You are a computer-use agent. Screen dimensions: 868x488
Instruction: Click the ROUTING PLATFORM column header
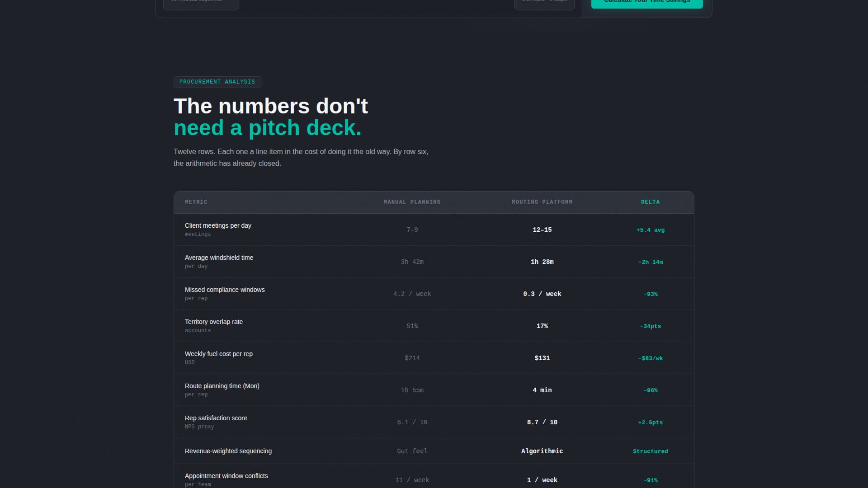[x=542, y=202]
